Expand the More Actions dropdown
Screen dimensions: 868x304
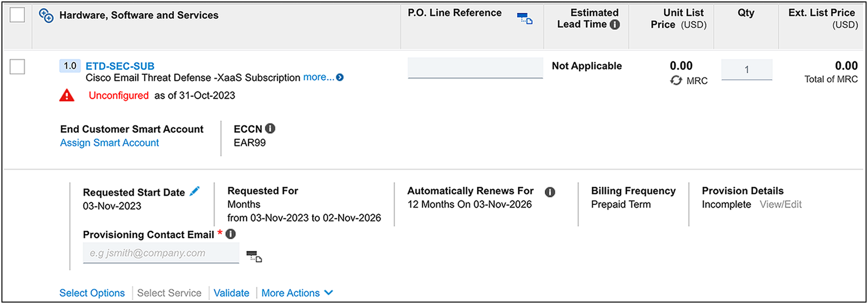click(297, 292)
